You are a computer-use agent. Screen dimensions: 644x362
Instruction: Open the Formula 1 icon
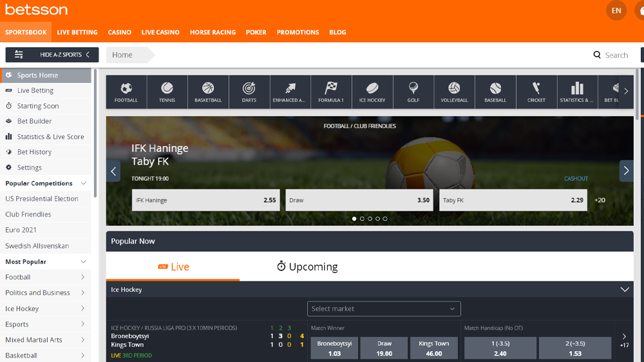331,91
